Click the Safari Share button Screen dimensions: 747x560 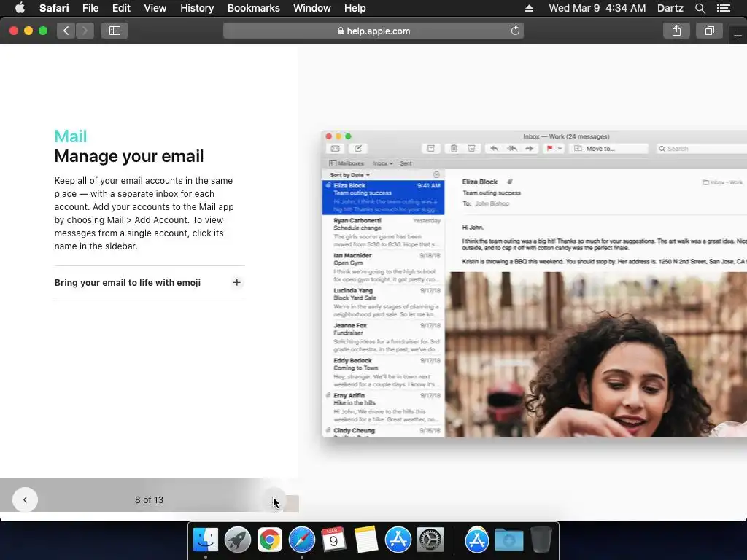coord(676,31)
